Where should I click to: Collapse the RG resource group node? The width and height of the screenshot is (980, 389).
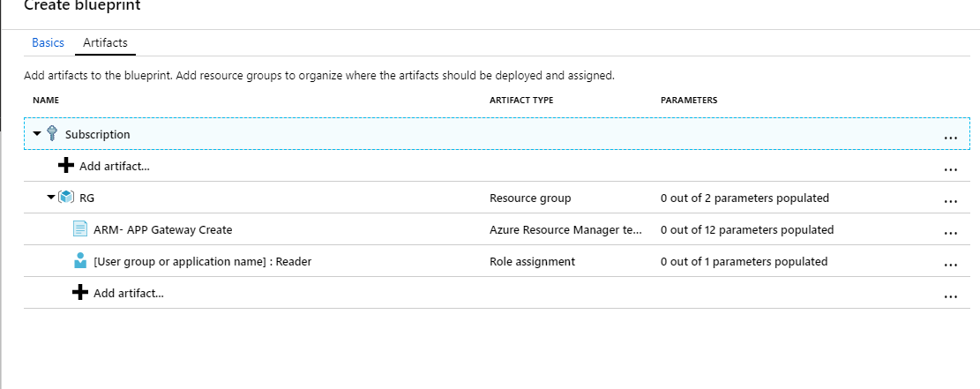51,198
